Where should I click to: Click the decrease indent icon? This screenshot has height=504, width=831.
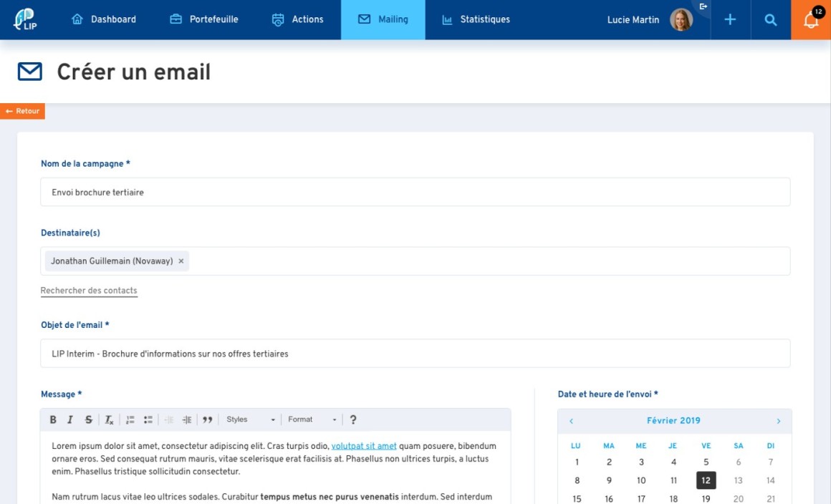click(168, 420)
